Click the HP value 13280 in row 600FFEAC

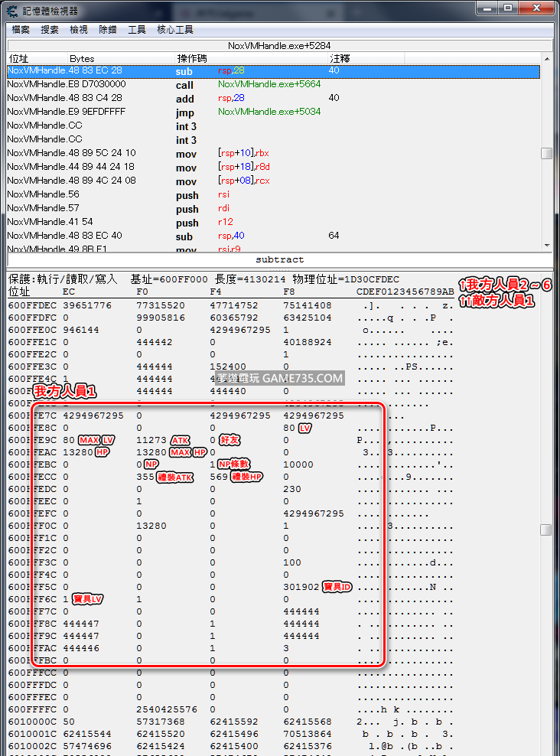[78, 452]
